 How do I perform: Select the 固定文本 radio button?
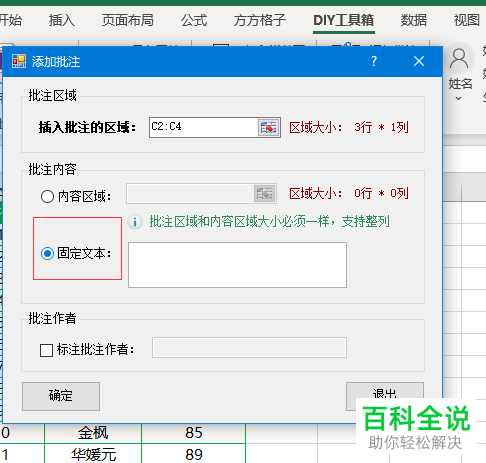click(47, 254)
